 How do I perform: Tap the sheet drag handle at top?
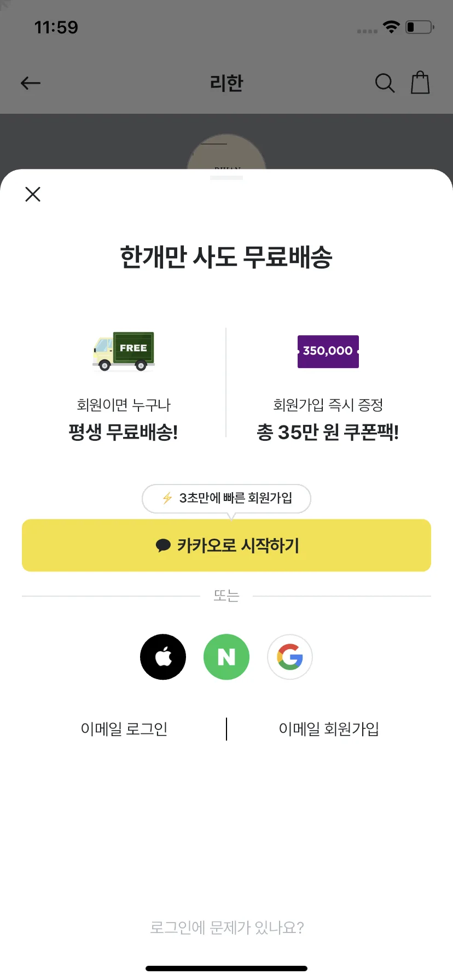[226, 177]
